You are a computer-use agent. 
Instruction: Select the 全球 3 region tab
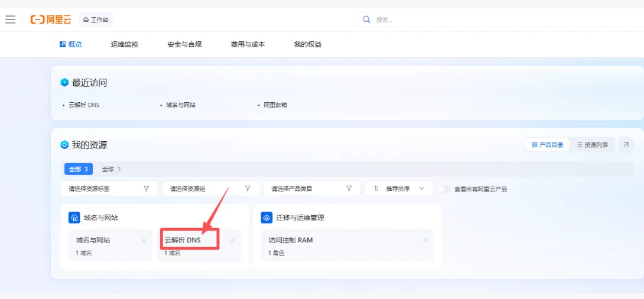[x=111, y=169]
